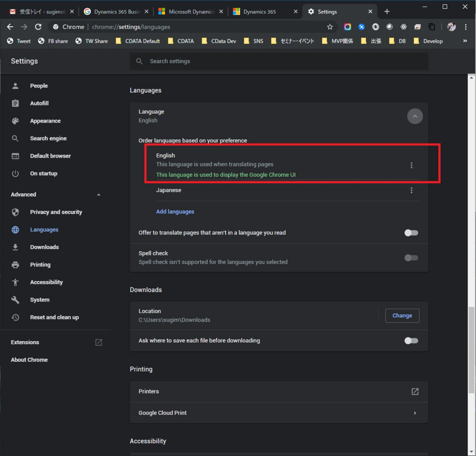Open the Develop bookmark folder

(428, 41)
